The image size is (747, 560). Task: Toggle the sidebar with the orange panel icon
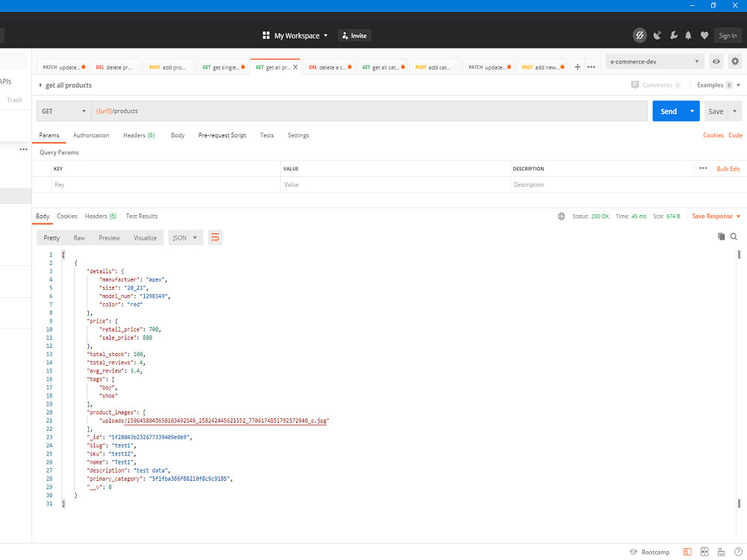pyautogui.click(x=688, y=552)
